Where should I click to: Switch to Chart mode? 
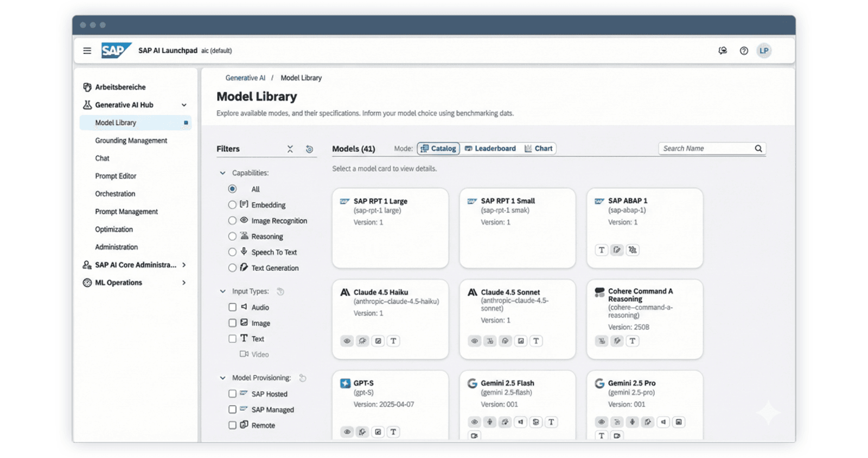click(539, 148)
